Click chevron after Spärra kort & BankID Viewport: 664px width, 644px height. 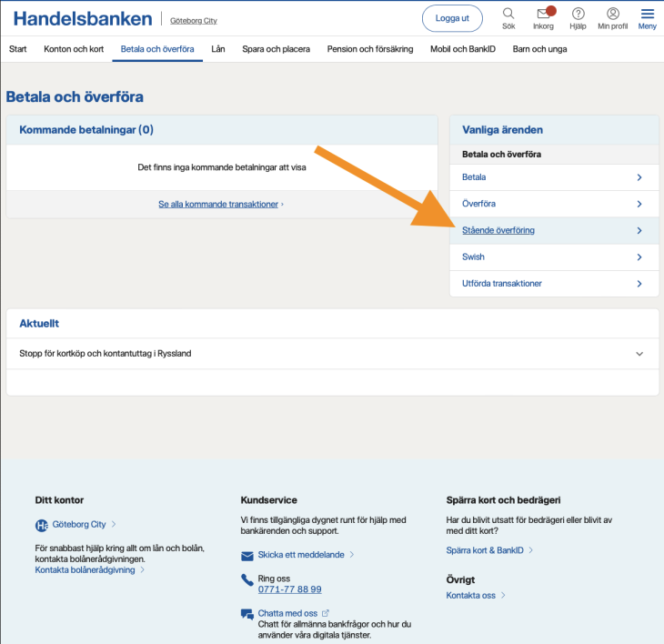pos(530,550)
